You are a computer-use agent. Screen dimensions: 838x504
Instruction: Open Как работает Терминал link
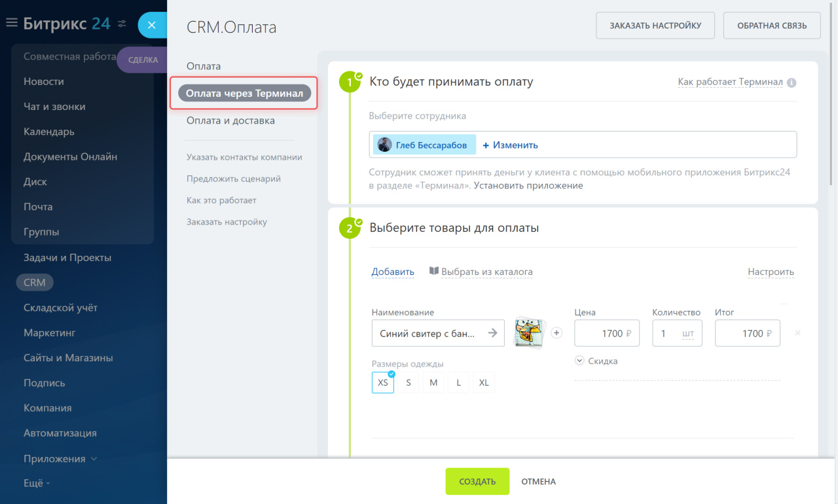coord(731,82)
